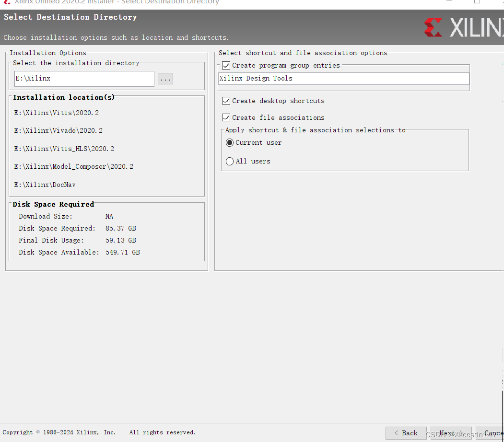Select the E:\Xilinx\Vitis_HLS\2020.2 location text

64,149
